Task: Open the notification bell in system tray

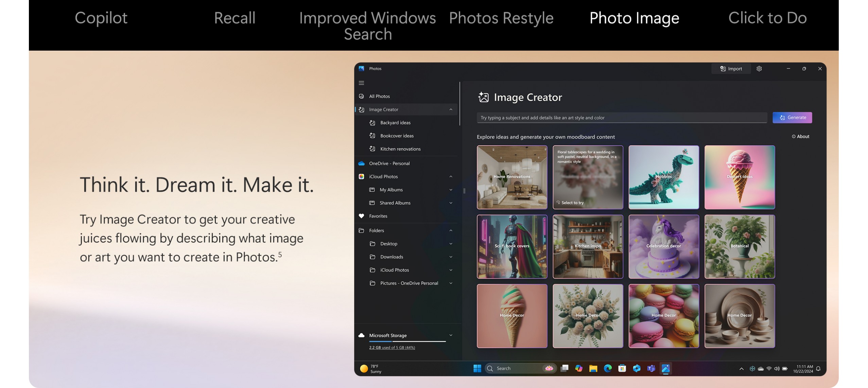Action: 818,369
